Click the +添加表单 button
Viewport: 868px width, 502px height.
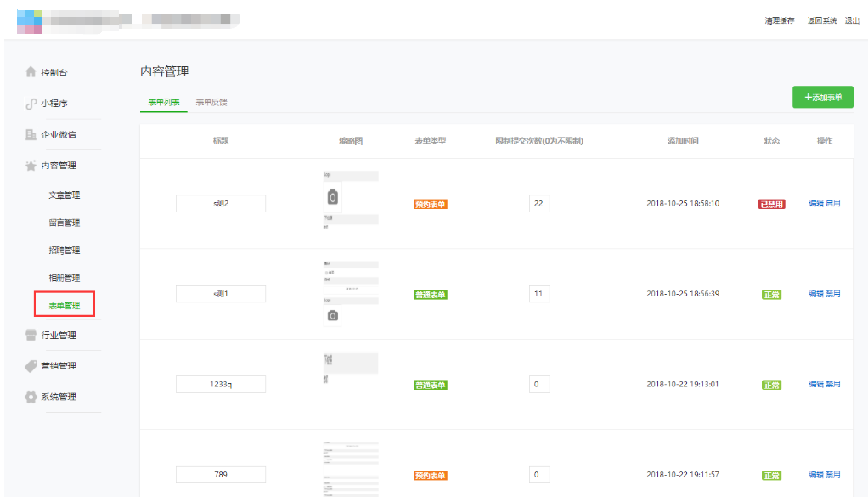[823, 97]
